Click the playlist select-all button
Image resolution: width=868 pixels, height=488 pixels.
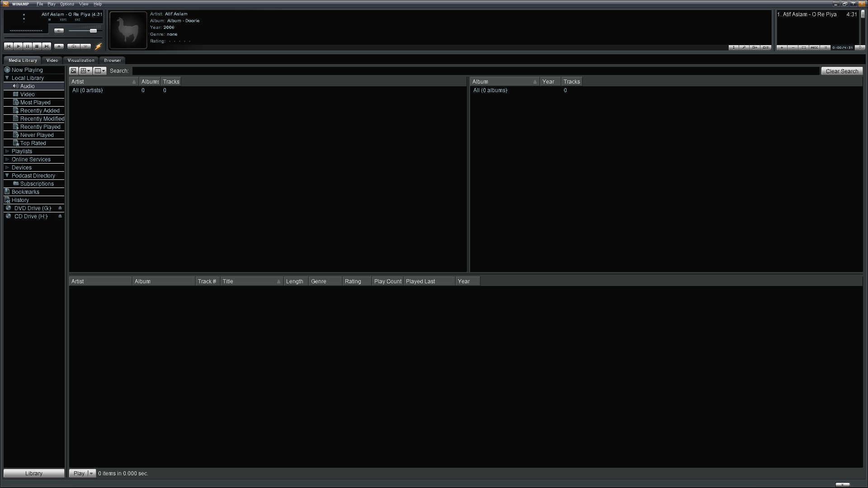coord(803,47)
